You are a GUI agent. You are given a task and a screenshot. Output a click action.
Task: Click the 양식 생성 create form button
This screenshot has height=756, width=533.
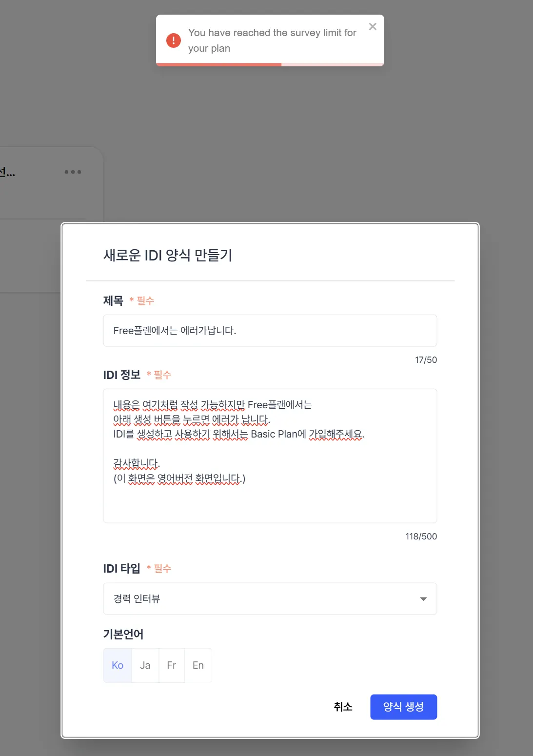pos(404,707)
